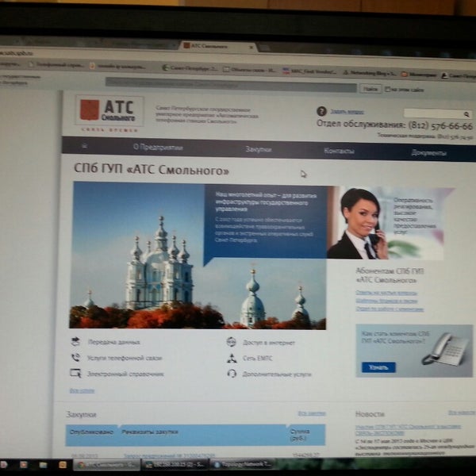
Task: Click the Найти button
Action: click(x=370, y=89)
